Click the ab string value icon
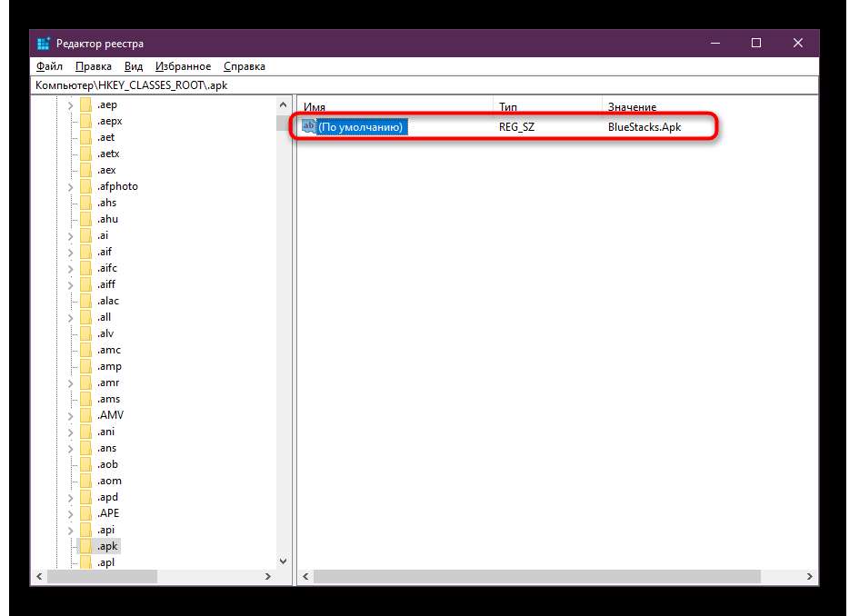The width and height of the screenshot is (849, 616). pyautogui.click(x=309, y=127)
